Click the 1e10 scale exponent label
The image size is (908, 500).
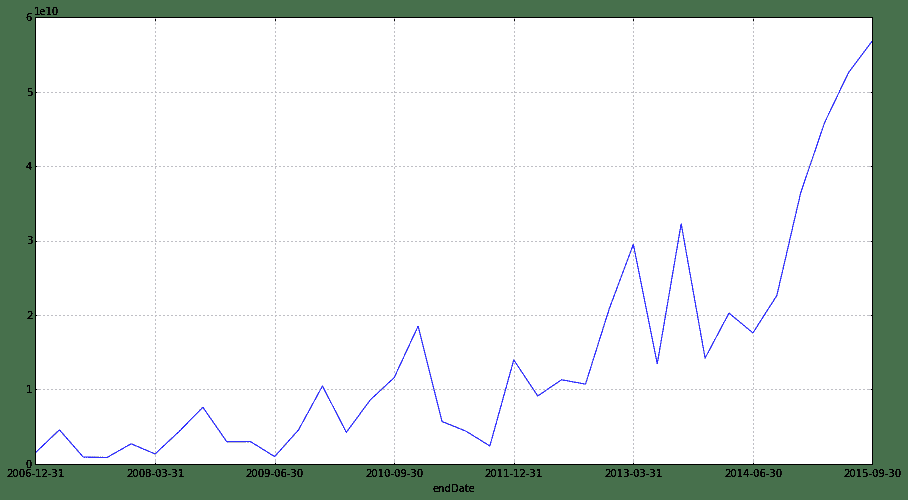click(x=46, y=11)
